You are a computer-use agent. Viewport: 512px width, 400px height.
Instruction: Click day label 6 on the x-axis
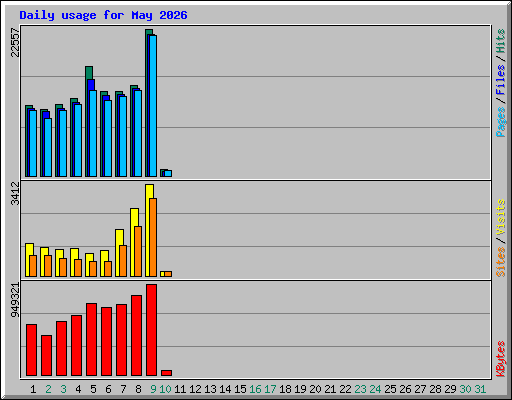tap(108, 389)
